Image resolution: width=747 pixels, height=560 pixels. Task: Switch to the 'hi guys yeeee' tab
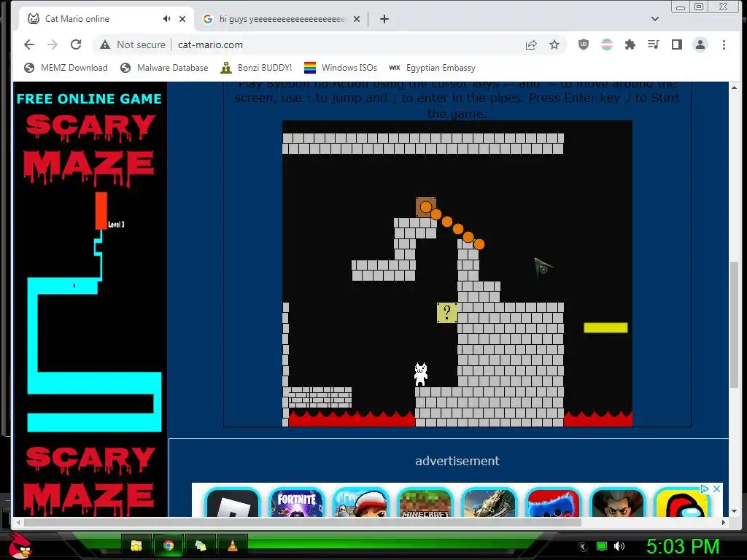click(282, 19)
